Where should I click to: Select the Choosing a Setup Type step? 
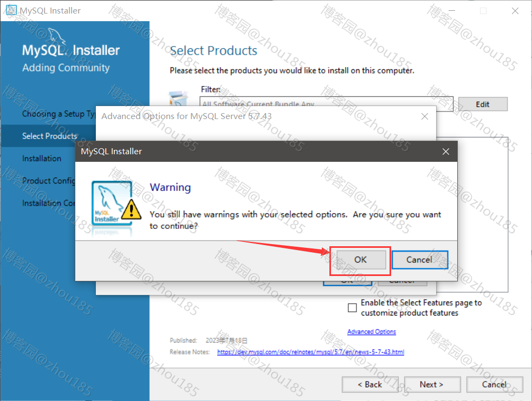[x=59, y=114]
